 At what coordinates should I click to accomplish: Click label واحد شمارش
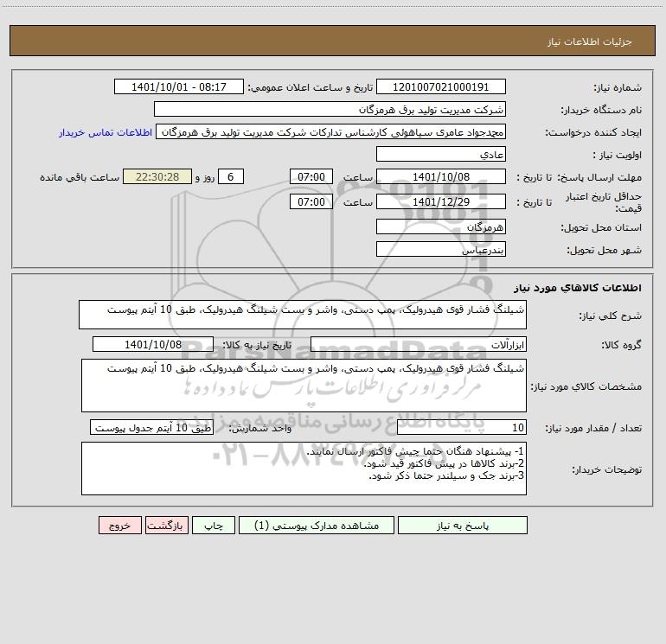point(260,428)
